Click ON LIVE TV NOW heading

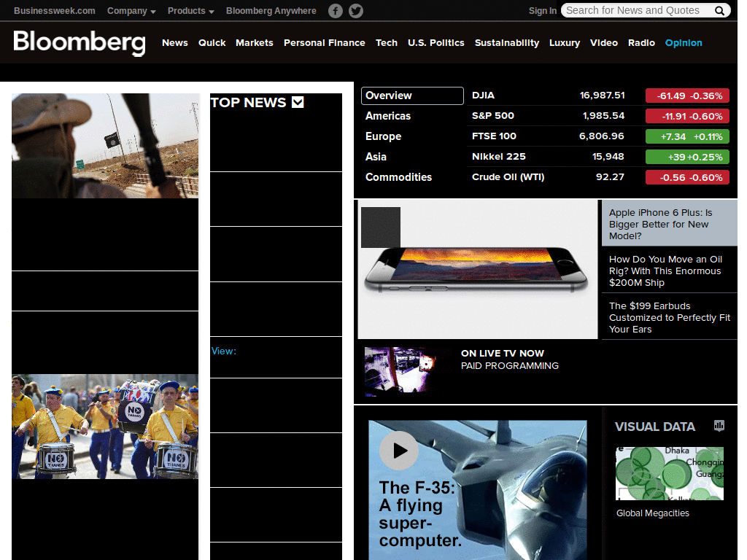tap(502, 354)
